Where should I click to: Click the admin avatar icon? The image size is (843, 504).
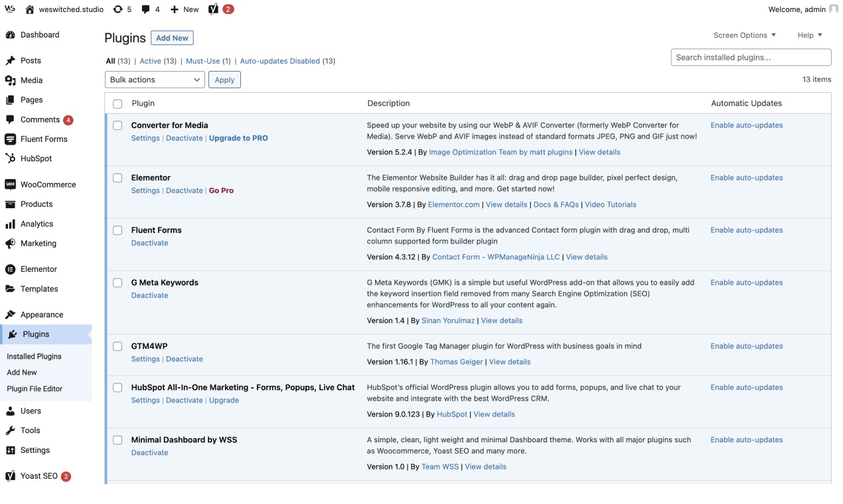tap(834, 9)
